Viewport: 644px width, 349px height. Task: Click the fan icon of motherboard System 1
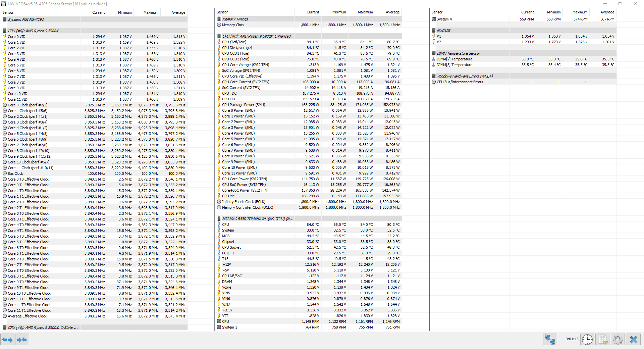(x=219, y=327)
